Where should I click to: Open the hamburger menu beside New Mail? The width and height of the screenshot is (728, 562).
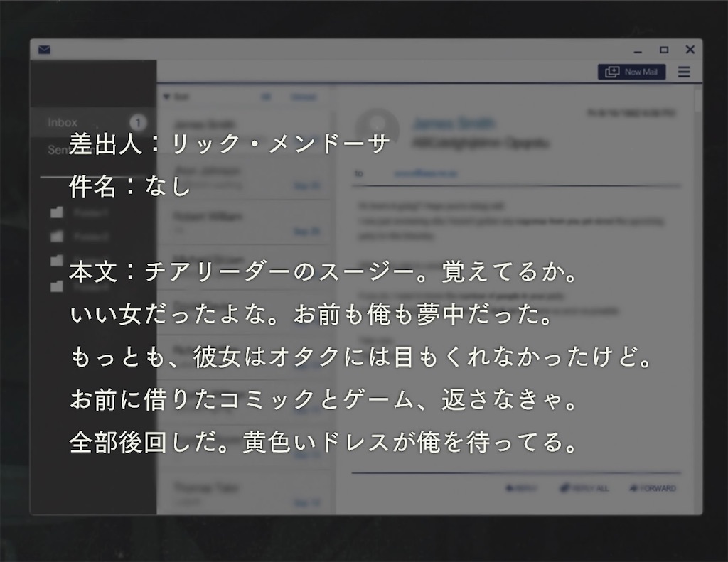[684, 72]
